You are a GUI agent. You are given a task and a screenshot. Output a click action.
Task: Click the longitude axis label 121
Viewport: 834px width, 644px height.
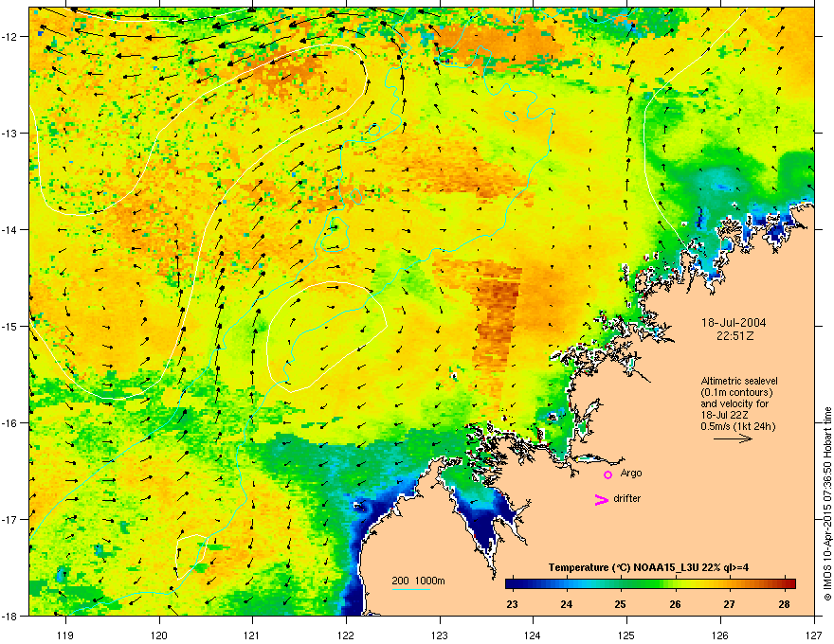(x=252, y=635)
